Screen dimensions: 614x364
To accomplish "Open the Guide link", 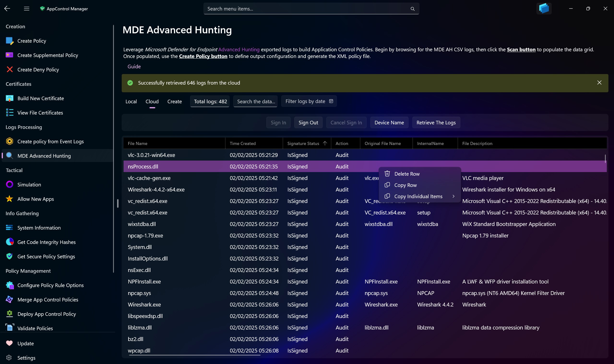I will pos(134,66).
